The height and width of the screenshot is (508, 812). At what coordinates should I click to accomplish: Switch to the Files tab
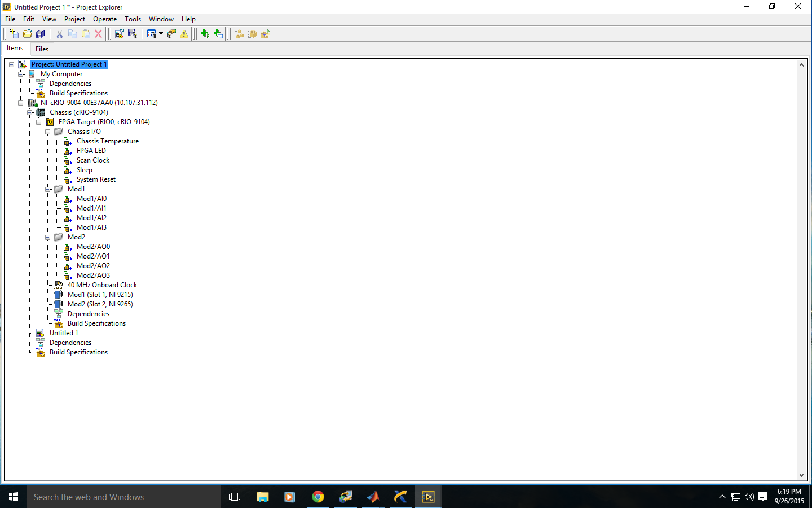click(x=42, y=49)
